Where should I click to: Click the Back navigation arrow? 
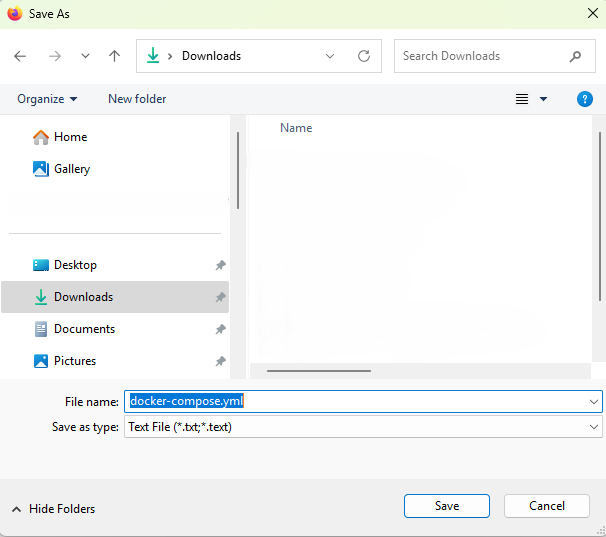click(20, 56)
